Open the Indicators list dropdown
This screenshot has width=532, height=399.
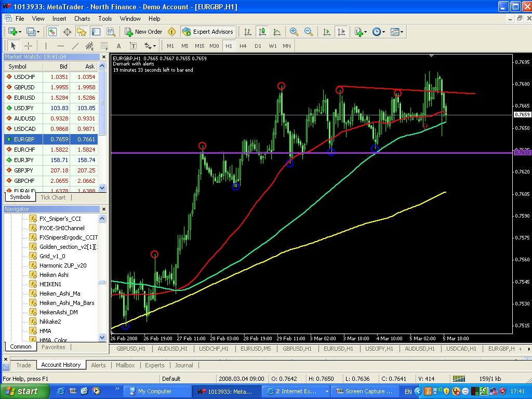tap(361, 32)
